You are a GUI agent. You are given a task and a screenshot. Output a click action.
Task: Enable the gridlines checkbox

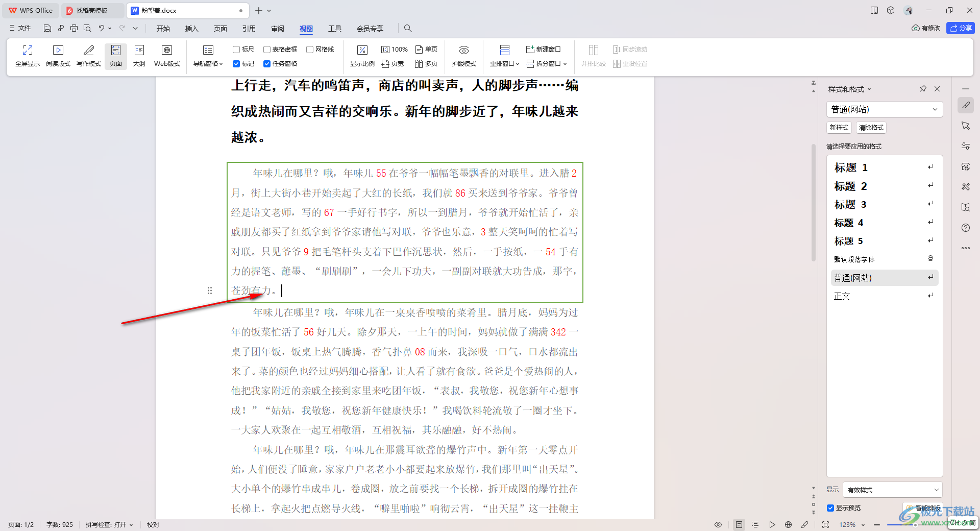tap(310, 50)
